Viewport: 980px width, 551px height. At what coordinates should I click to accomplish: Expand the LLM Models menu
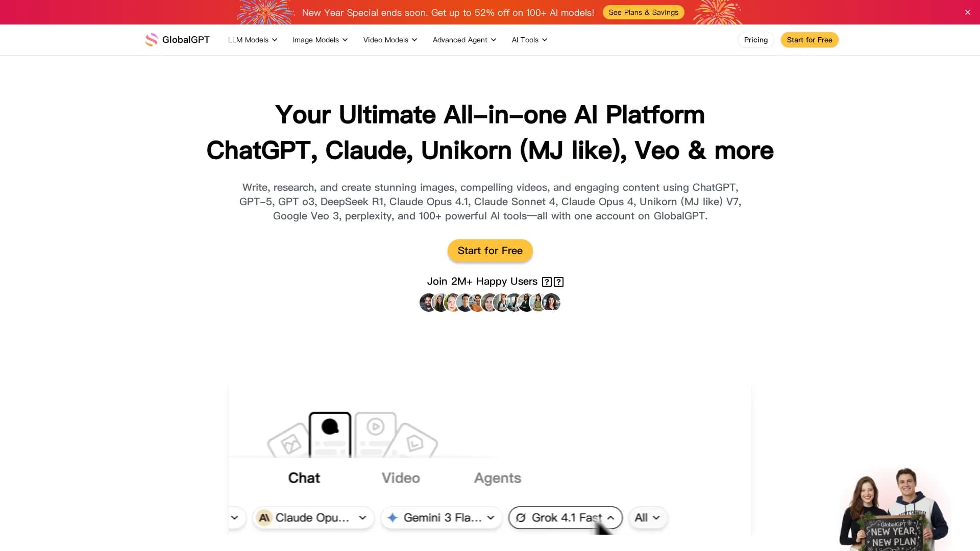253,40
